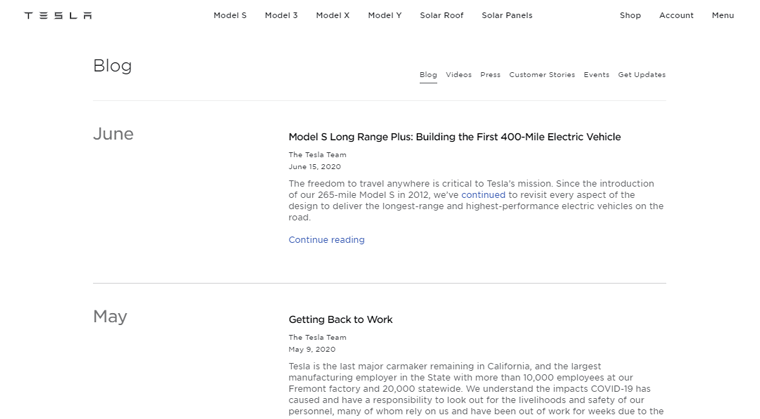Switch to the Events tab
Viewport: 760px width, 419px height.
pyautogui.click(x=596, y=75)
